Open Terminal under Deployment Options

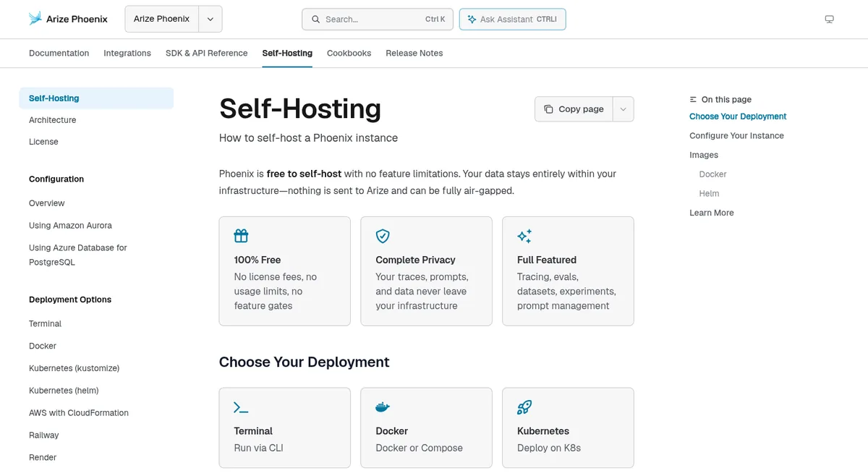45,324
